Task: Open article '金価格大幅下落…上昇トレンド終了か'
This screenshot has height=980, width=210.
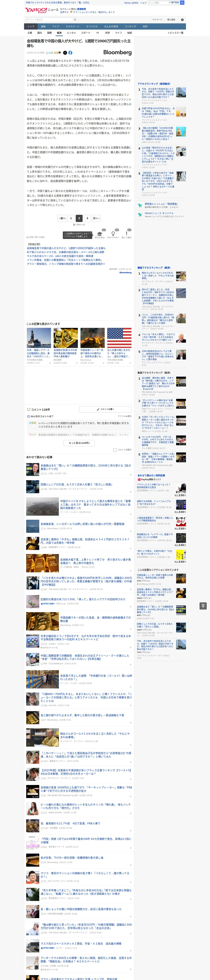Action: (x=96, y=562)
